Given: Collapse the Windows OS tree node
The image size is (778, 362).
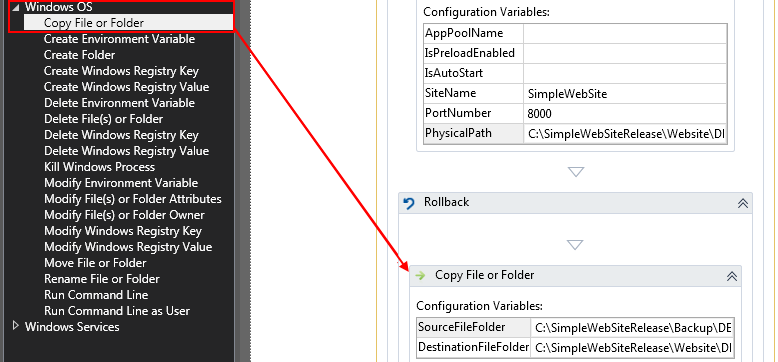Looking at the screenshot, I should coord(16,7).
